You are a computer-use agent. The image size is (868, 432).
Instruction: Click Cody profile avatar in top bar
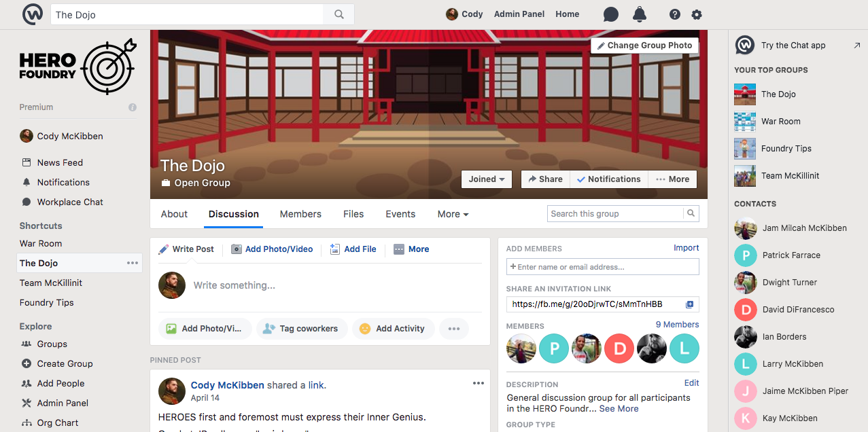point(452,14)
